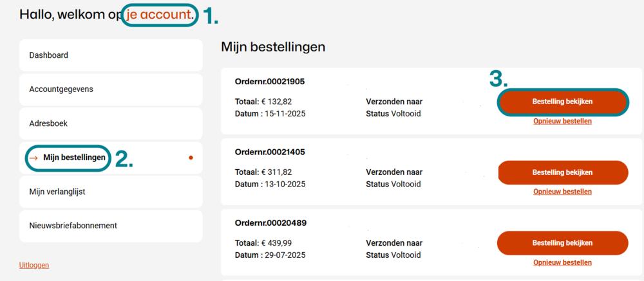
Task: Select Mijn bestellingen sidebar entry
Action: point(74,158)
